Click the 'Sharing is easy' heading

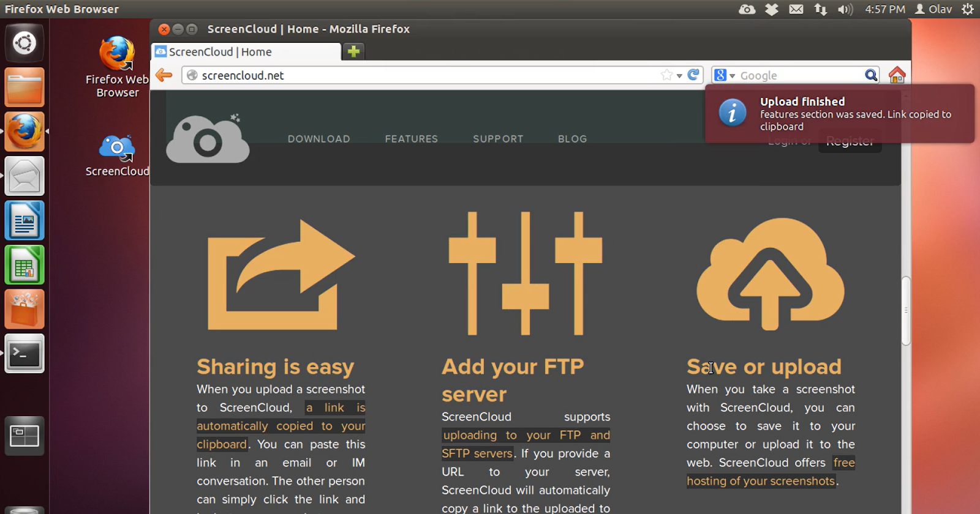click(x=275, y=367)
